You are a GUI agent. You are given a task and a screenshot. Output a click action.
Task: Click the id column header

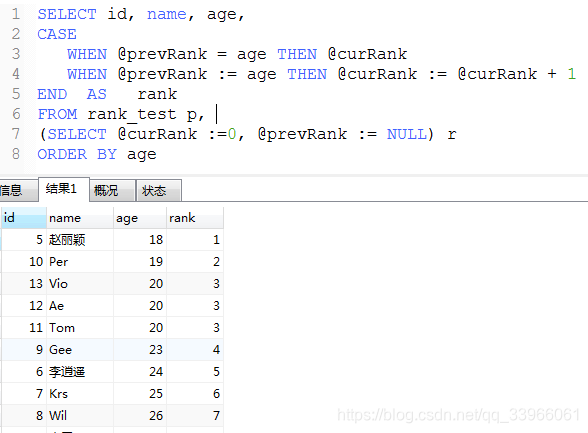tap(24, 218)
